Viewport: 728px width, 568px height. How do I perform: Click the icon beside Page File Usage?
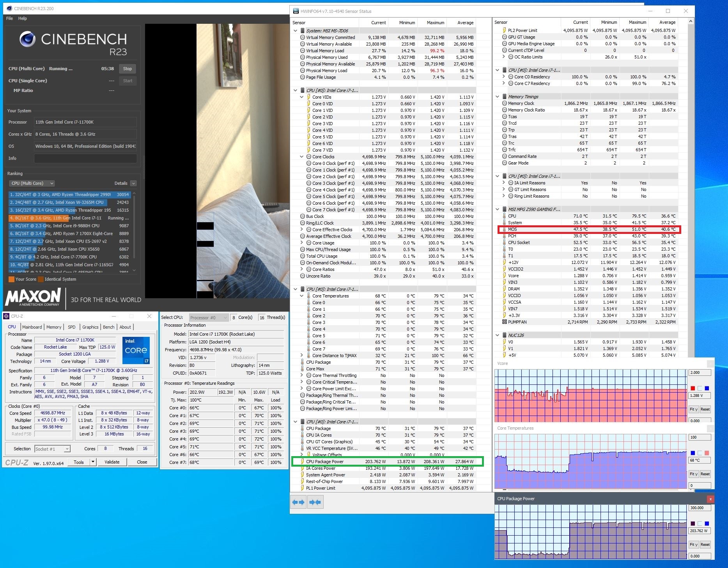pyautogui.click(x=303, y=77)
